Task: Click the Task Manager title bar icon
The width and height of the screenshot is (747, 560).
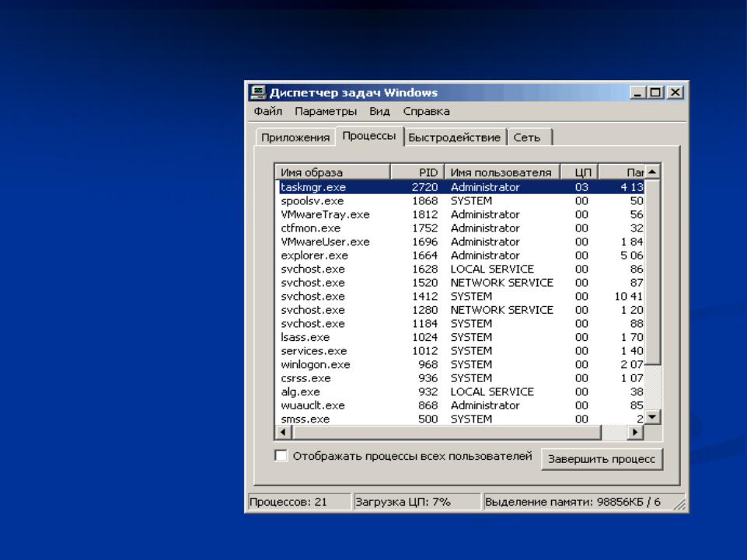Action: point(258,92)
